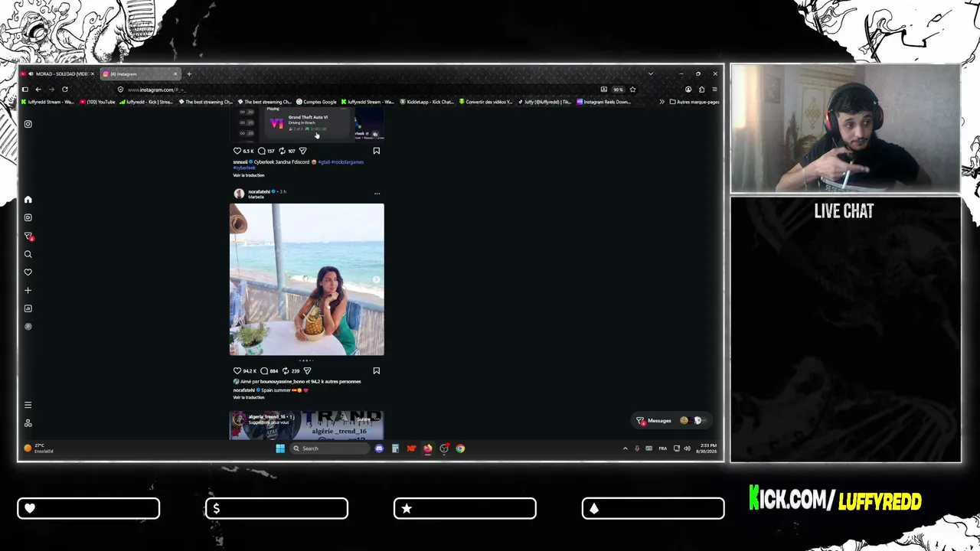Viewport: 980px width, 551px height.
Task: Open the browser extensions icon
Action: (x=701, y=90)
